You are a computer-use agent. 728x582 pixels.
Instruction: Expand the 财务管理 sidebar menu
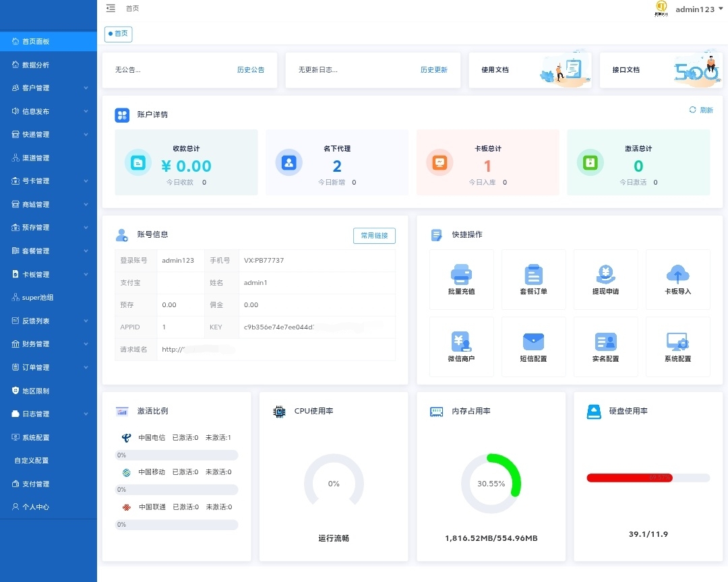pyautogui.click(x=49, y=344)
